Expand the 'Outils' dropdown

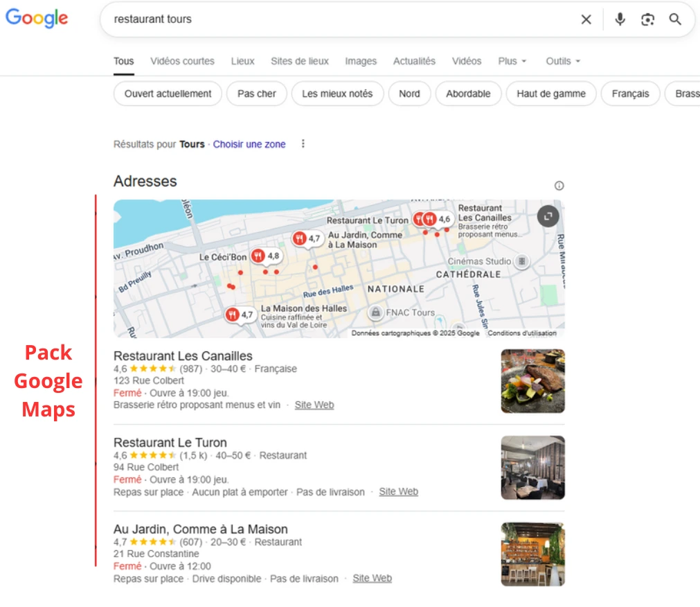[x=562, y=61]
